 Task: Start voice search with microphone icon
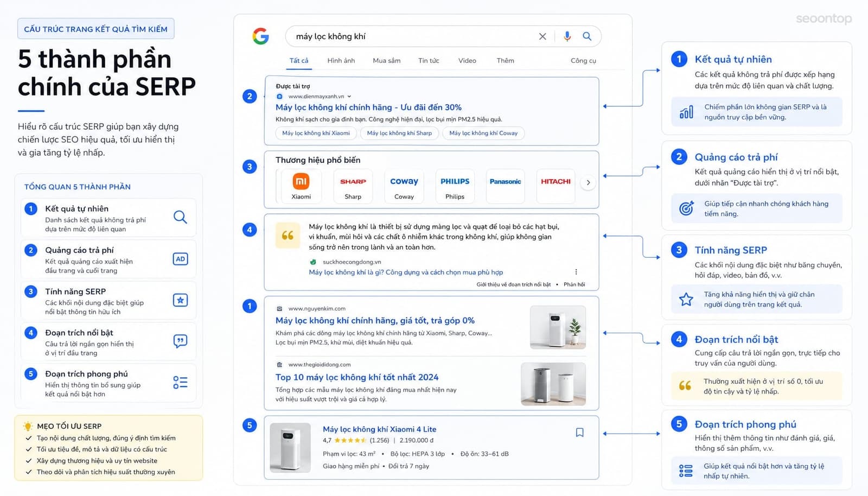(x=567, y=36)
